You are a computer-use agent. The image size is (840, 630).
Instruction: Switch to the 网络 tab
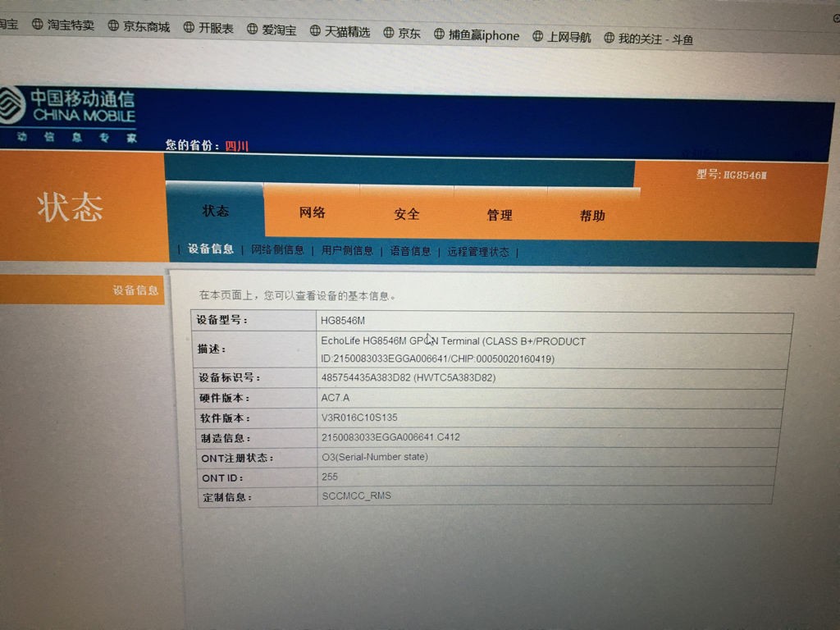coord(313,212)
